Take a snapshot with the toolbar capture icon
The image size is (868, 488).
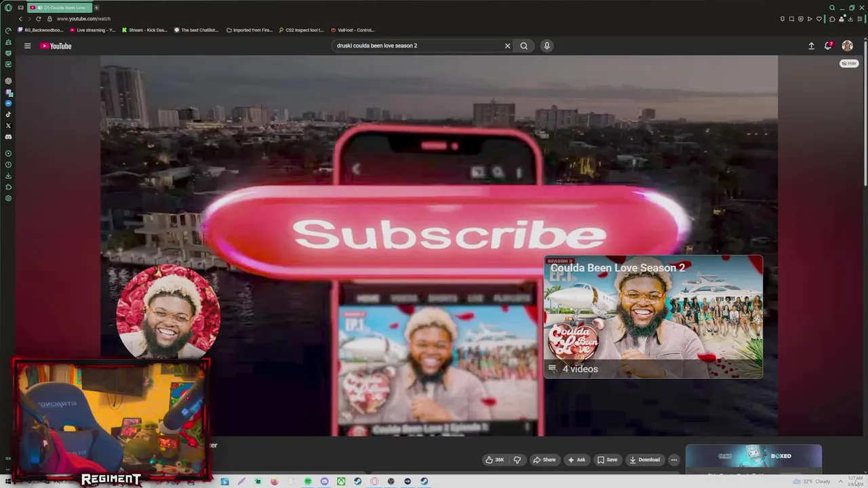tap(791, 19)
